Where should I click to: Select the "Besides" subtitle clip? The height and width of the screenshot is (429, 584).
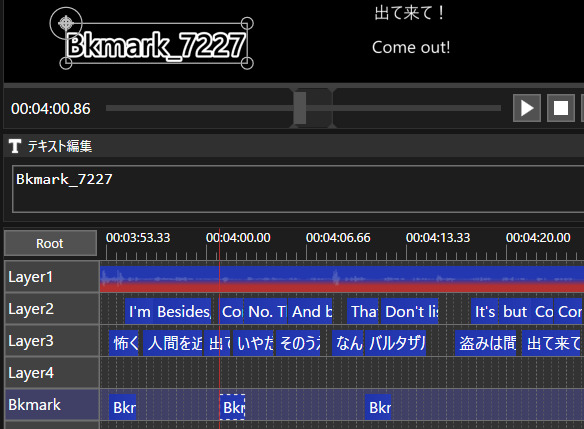tap(182, 311)
